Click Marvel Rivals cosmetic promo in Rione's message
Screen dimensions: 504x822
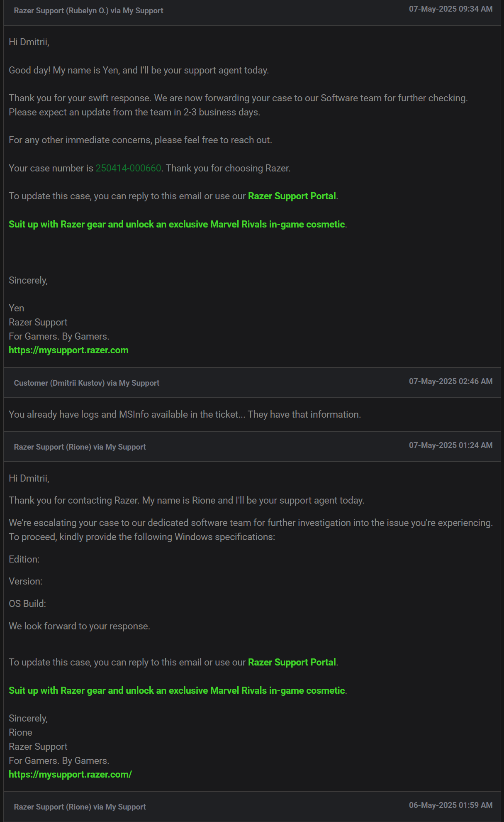click(x=177, y=690)
